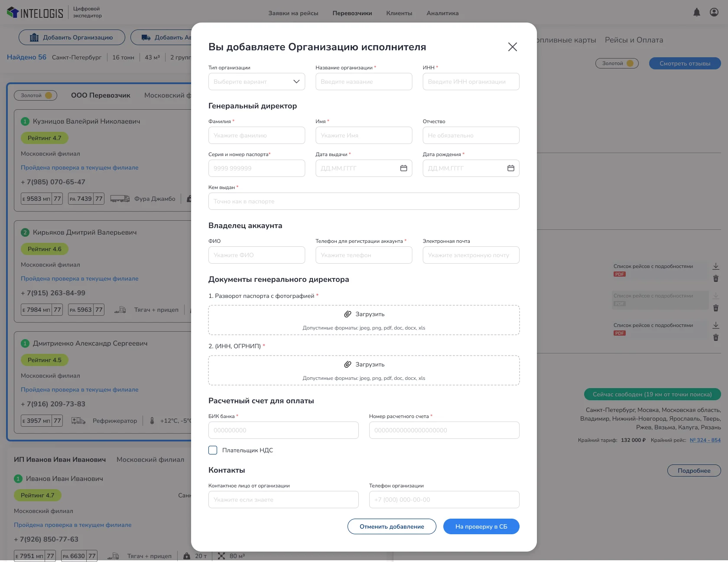Click the paperclip icon in passport upload
Screen dimensions: 728x562
(x=348, y=314)
